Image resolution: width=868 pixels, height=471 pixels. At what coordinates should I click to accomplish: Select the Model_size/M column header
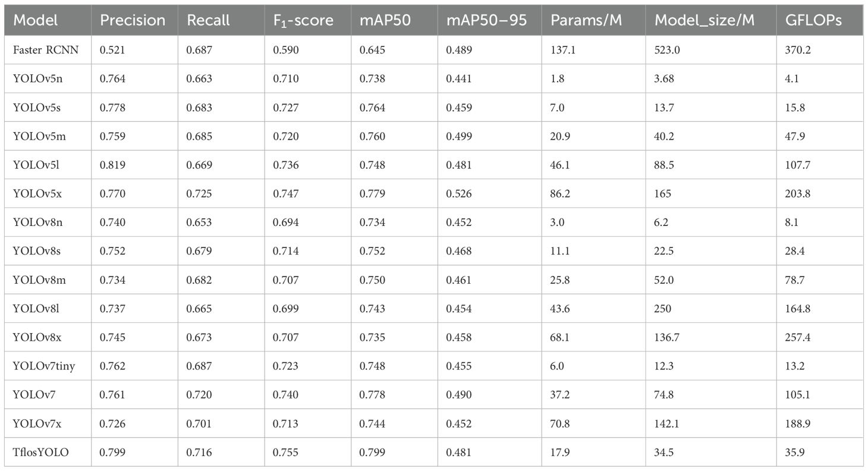click(704, 20)
